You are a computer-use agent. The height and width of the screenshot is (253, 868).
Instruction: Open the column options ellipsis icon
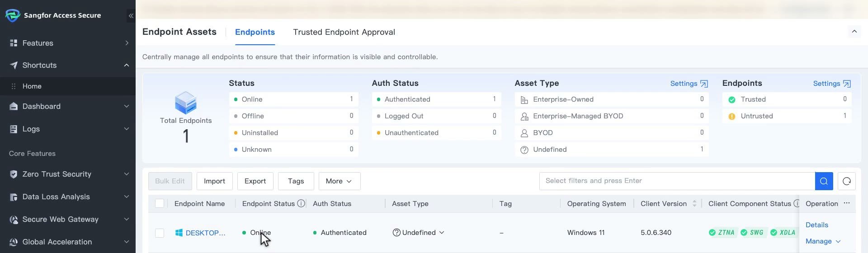click(x=847, y=203)
